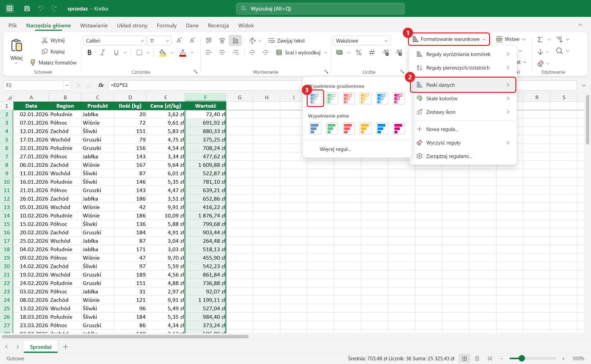
Task: Click the Bold formatting icon
Action: (89, 52)
